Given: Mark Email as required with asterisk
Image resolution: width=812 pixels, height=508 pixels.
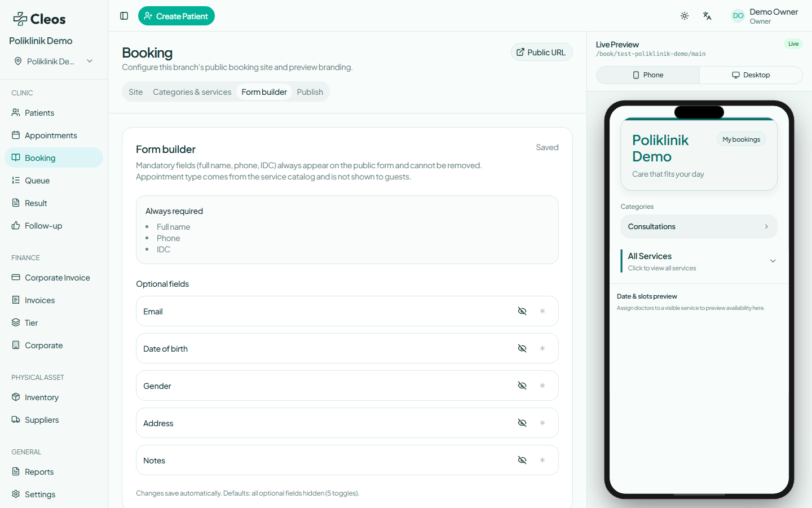Looking at the screenshot, I should point(542,311).
